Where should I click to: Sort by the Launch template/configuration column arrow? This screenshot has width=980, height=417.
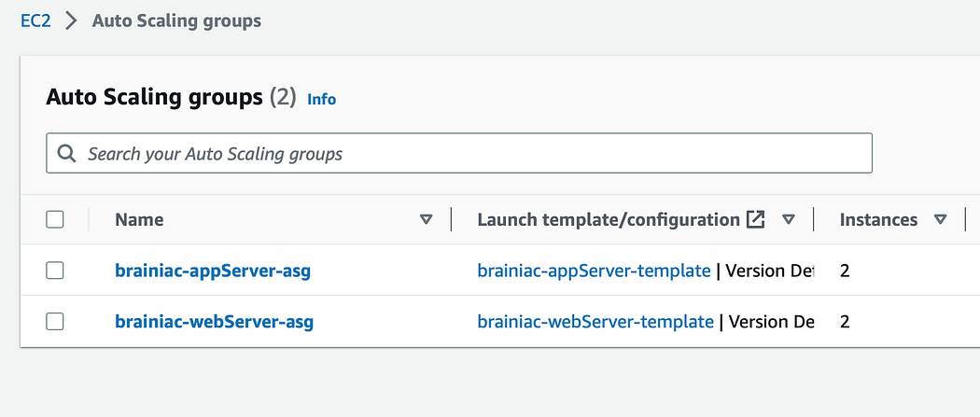789,220
